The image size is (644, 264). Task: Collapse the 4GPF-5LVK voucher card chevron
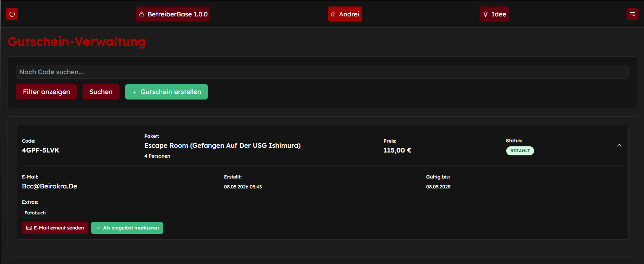tap(619, 145)
